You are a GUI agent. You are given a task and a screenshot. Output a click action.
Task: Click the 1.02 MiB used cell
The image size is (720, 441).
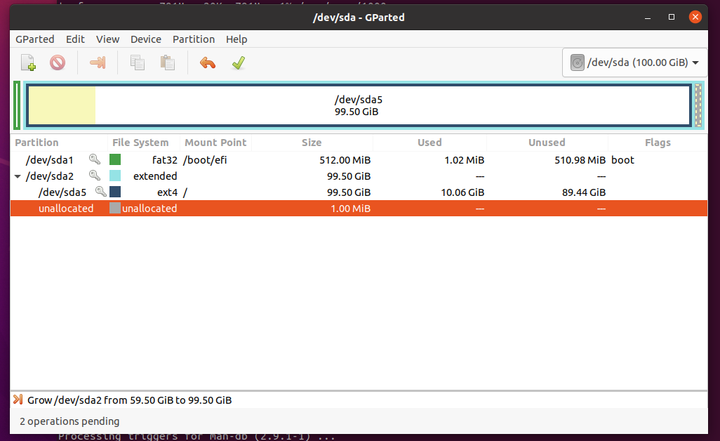(x=464, y=160)
